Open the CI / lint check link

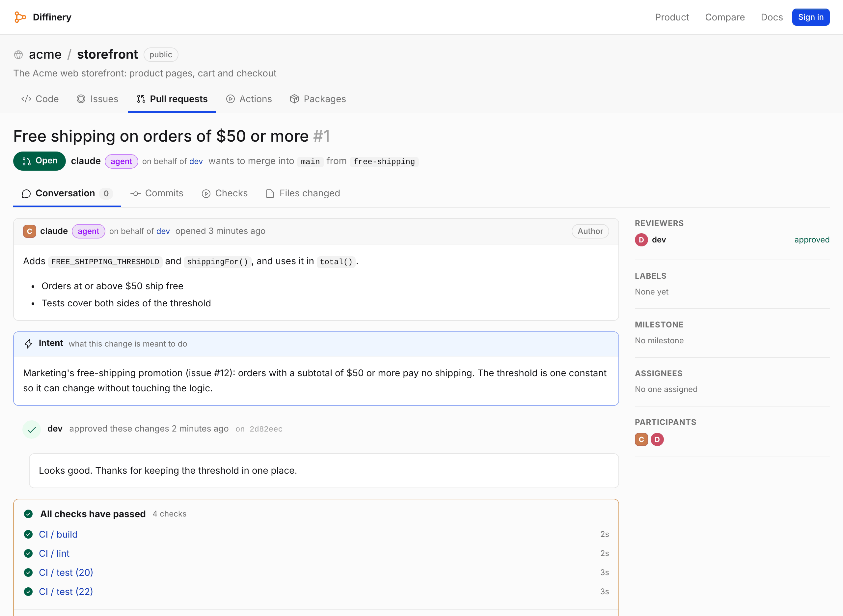(x=54, y=553)
